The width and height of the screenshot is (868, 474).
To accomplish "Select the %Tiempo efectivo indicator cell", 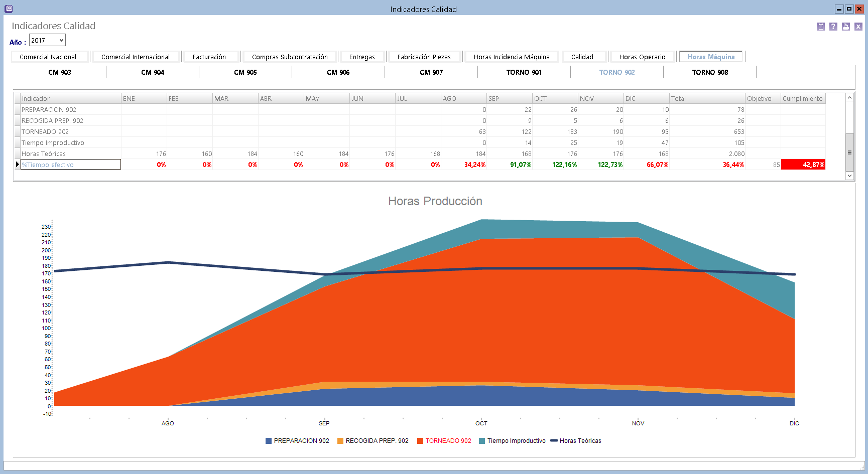I will (x=70, y=165).
